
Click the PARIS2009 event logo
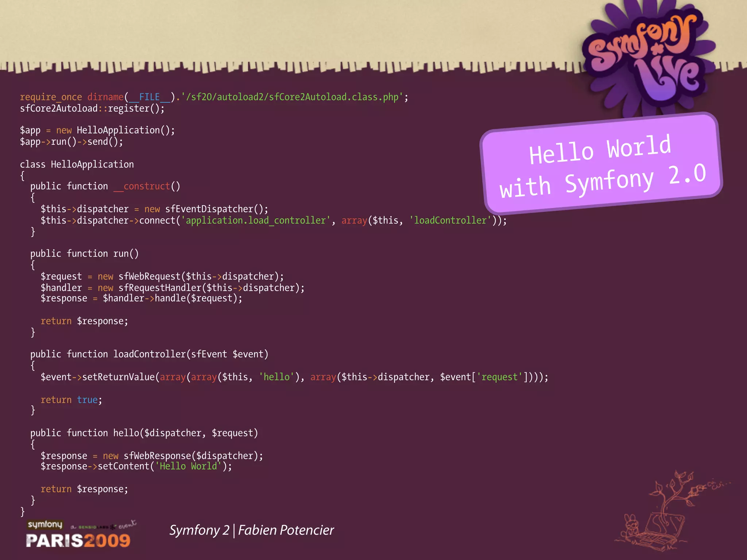coord(78,540)
